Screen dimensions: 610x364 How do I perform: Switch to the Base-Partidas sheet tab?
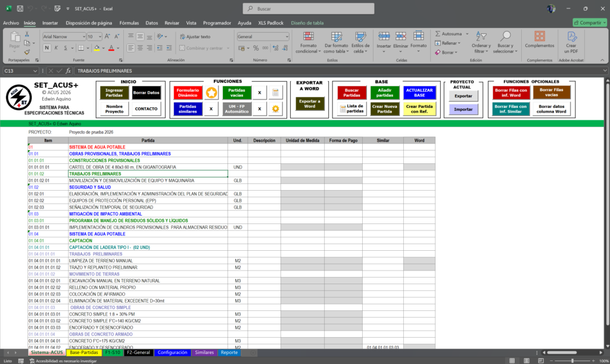[x=83, y=353]
